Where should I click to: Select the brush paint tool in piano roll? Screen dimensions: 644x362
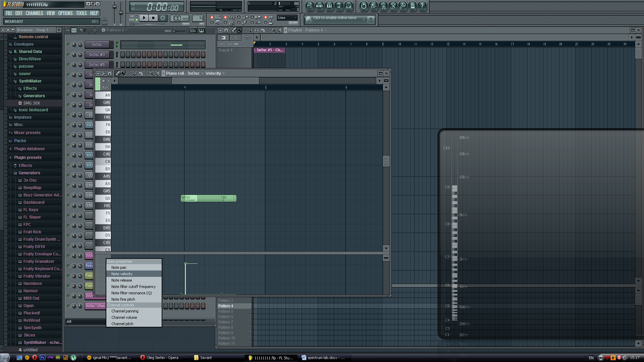point(123,73)
